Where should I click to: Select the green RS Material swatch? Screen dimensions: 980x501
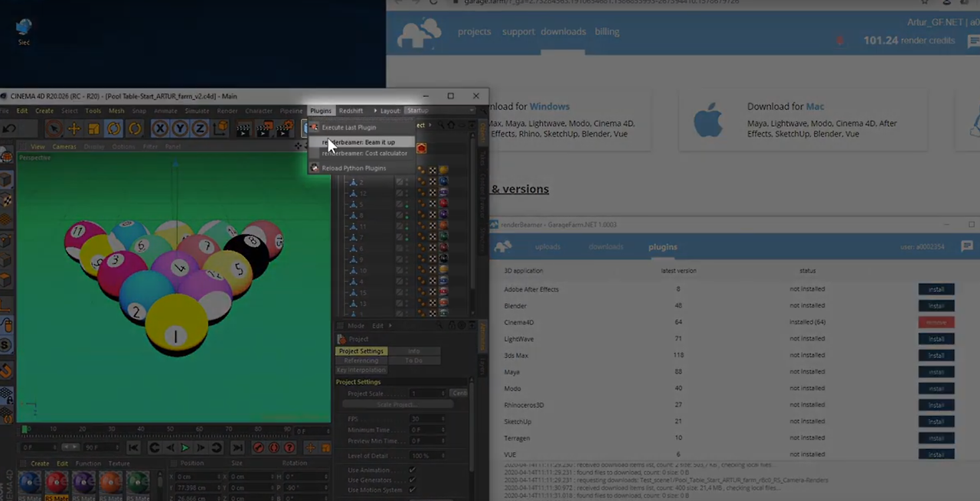(138, 483)
